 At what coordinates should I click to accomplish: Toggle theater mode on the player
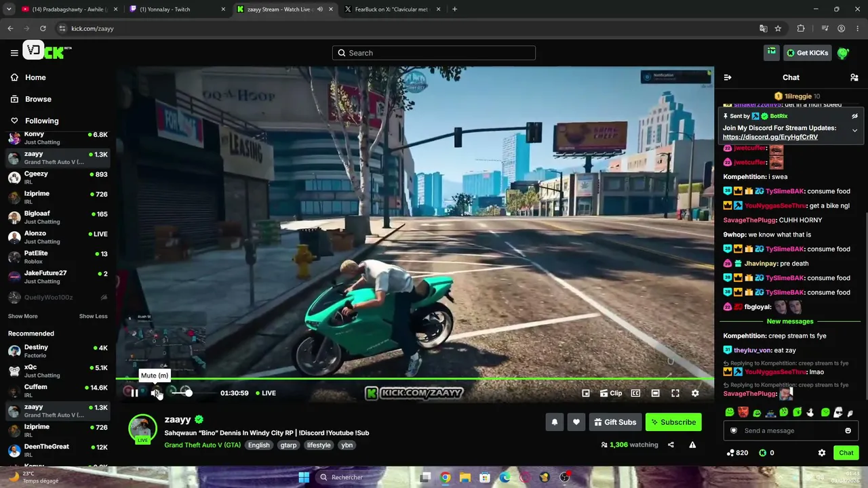click(655, 393)
